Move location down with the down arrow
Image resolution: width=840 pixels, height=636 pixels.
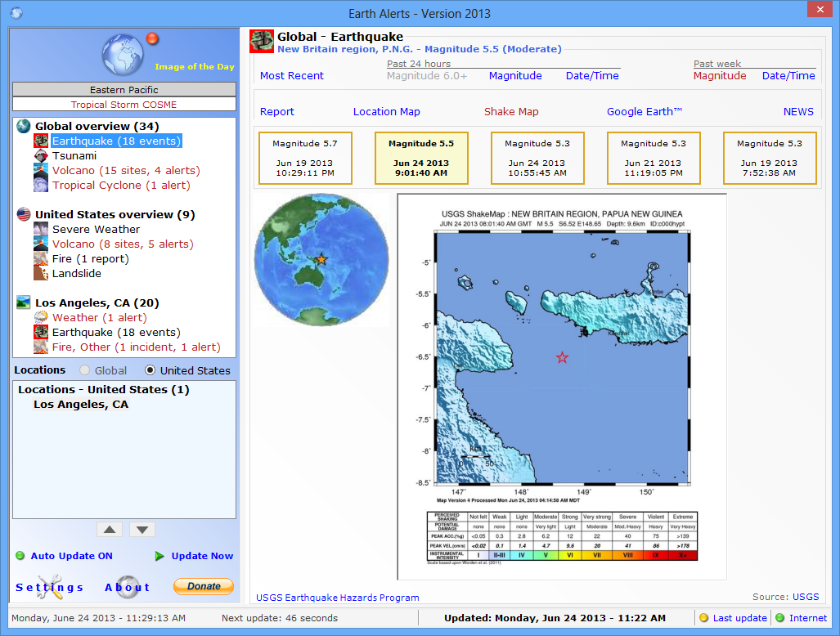tap(142, 530)
